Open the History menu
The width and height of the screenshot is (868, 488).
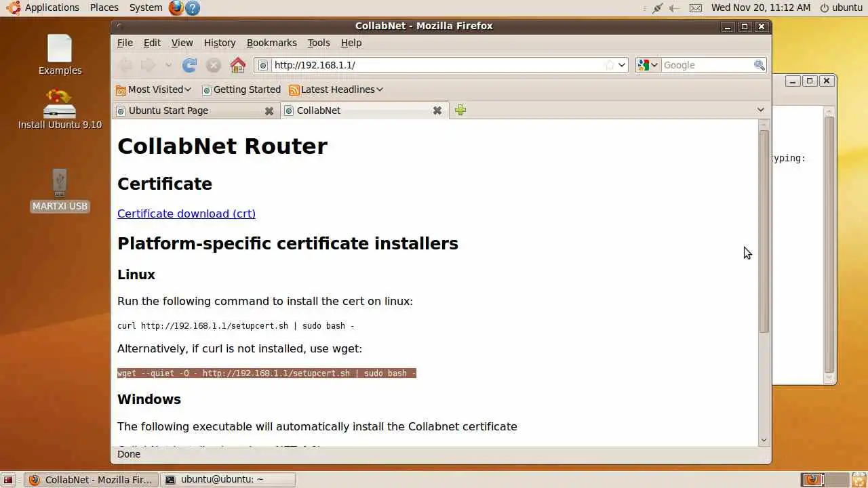(220, 43)
